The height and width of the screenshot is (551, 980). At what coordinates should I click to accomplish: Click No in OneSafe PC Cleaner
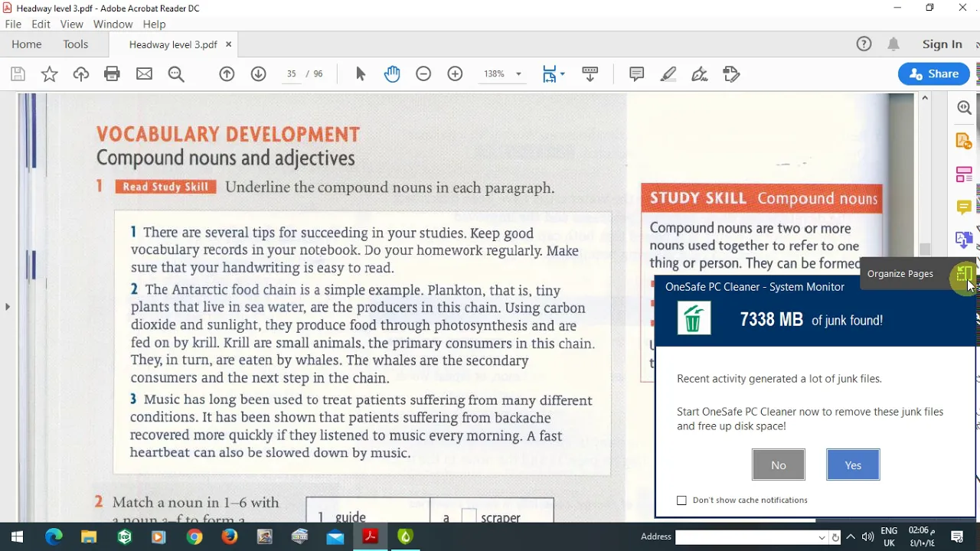pyautogui.click(x=778, y=465)
